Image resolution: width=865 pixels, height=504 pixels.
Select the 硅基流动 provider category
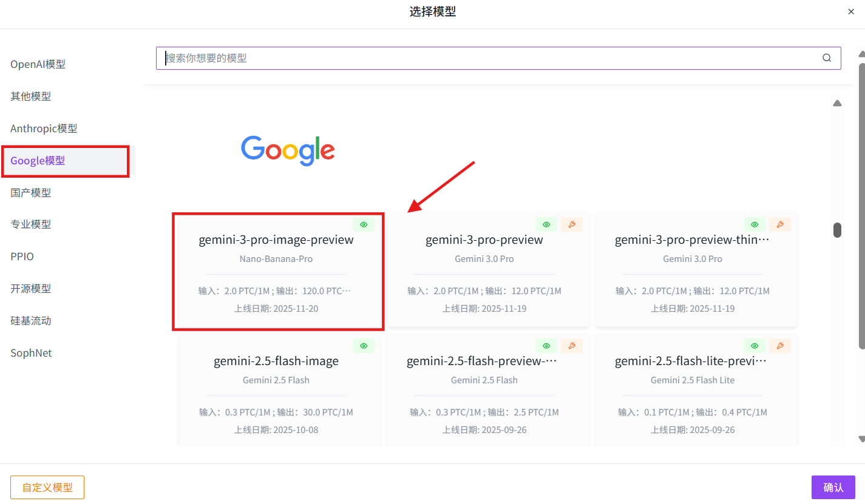pyautogui.click(x=31, y=320)
